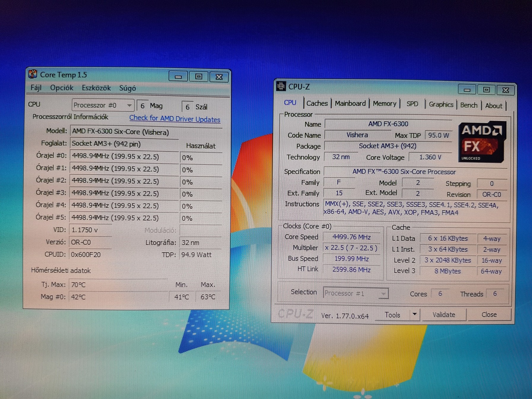Screen dimensions: 532x399
Task: Click the Close button in CPU-Z
Action: coord(489,315)
